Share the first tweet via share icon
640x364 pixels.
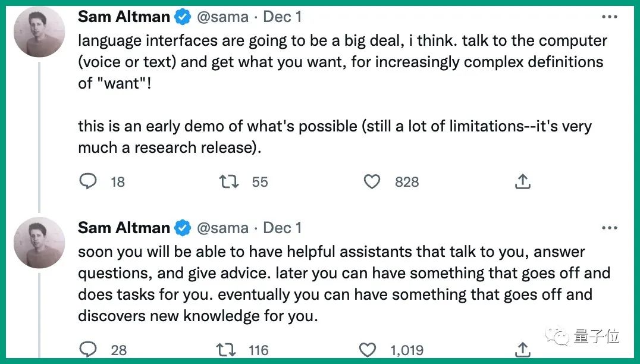coord(522,181)
